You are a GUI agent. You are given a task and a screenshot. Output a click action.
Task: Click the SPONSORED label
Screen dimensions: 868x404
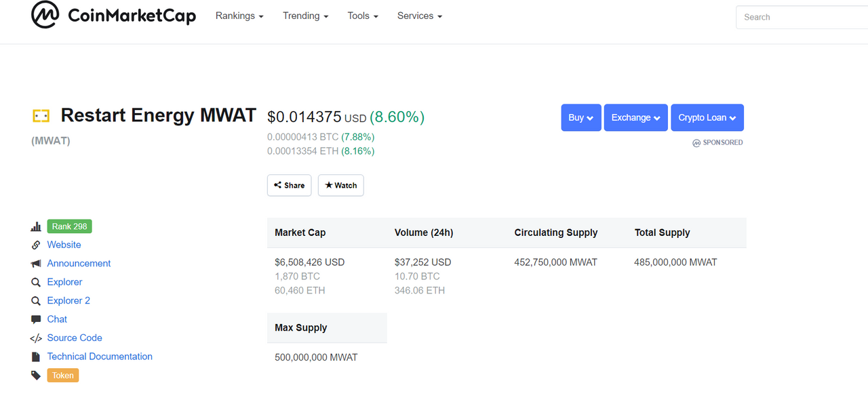717,142
